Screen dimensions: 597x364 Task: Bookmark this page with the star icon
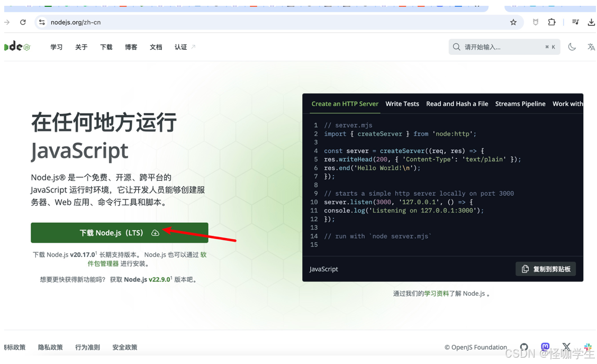[x=513, y=22]
